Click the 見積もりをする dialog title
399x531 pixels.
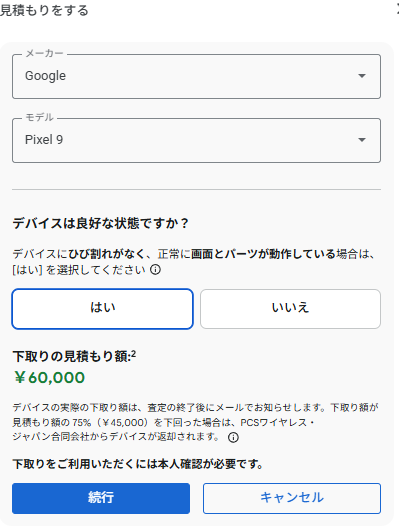(44, 10)
